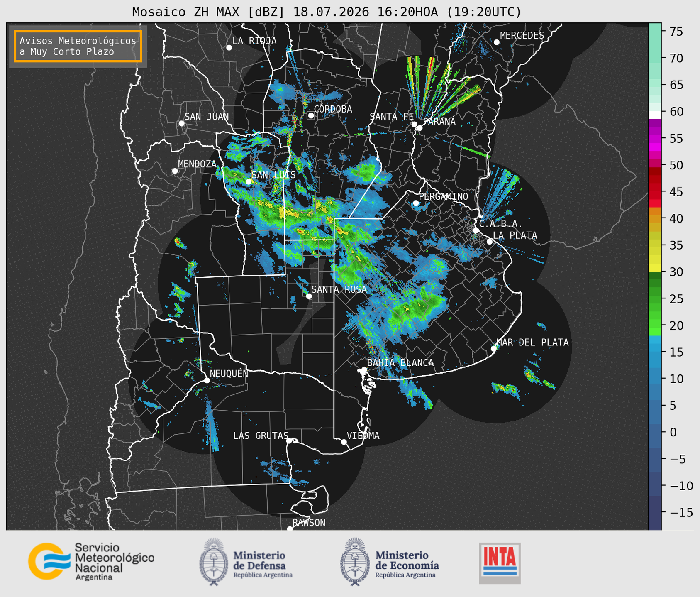Open Avisos Meteorológicos a Muy Corto Plazo
Image resolution: width=700 pixels, height=597 pixels.
click(78, 46)
